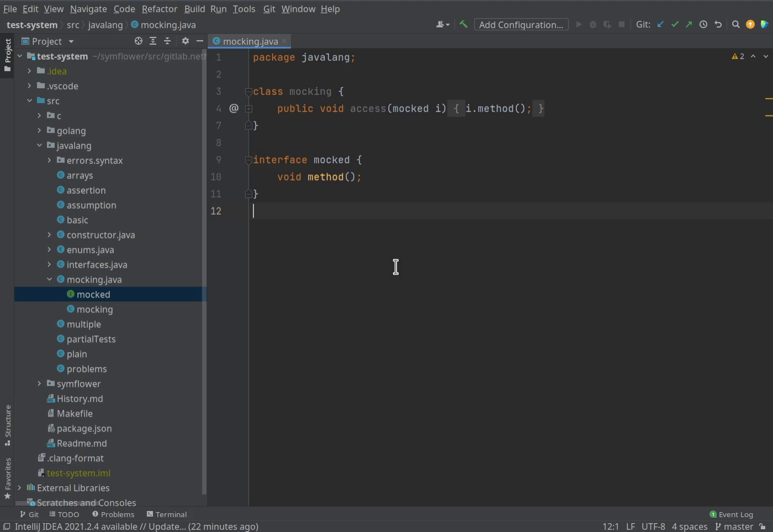Go to previous highlighted error arrow

point(753,56)
